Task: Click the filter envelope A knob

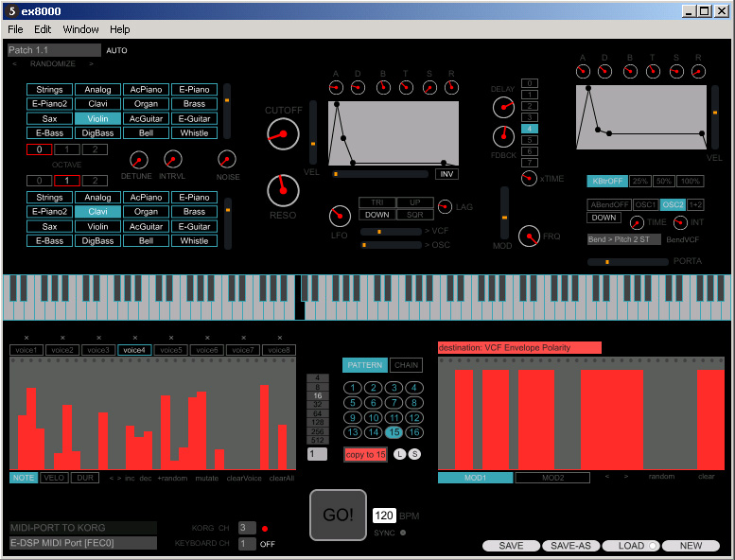Action: click(336, 87)
